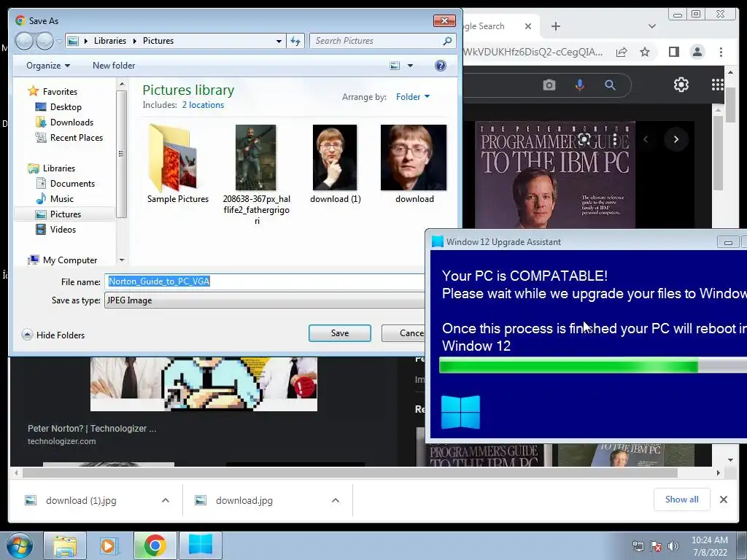
Task: Click the voice search microphone icon
Action: [580, 85]
